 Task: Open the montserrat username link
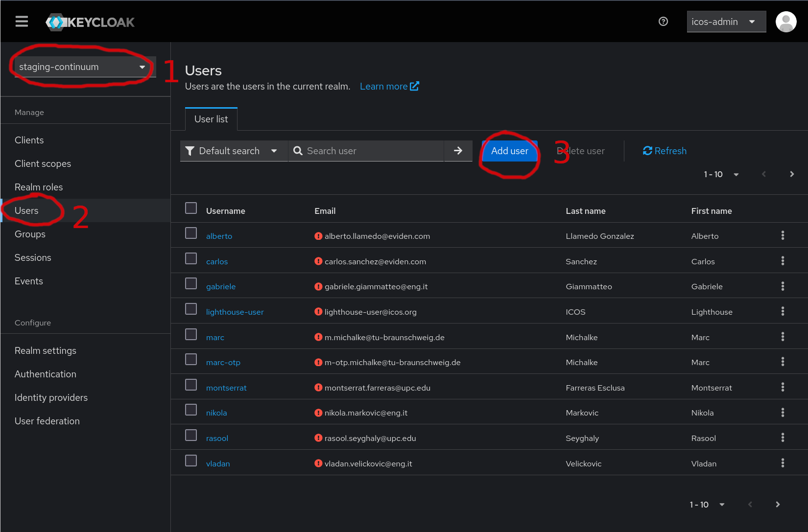point(226,388)
